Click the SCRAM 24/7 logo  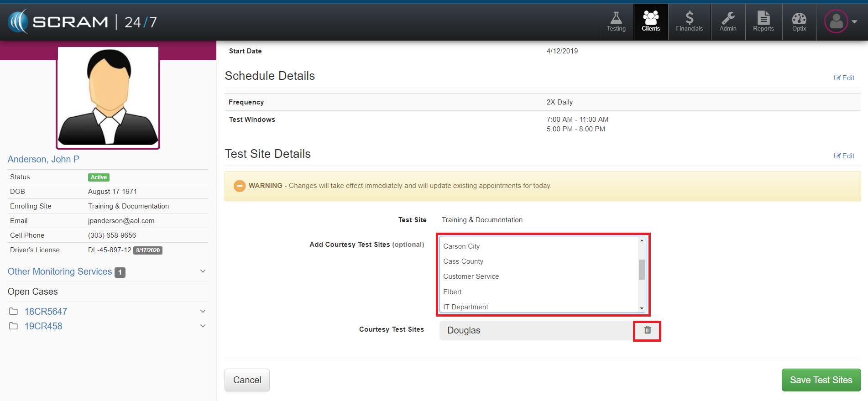point(82,22)
